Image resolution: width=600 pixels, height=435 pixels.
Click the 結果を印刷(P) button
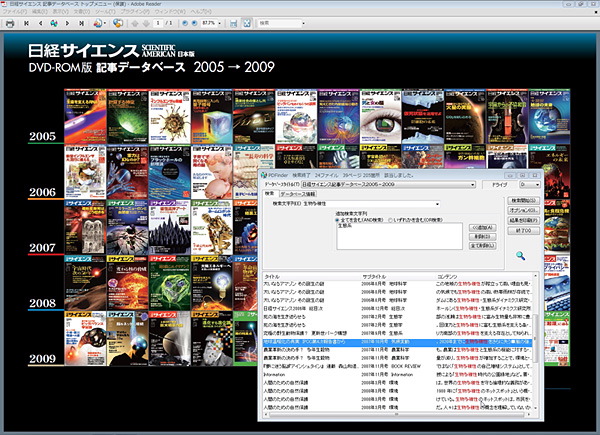pyautogui.click(x=523, y=221)
